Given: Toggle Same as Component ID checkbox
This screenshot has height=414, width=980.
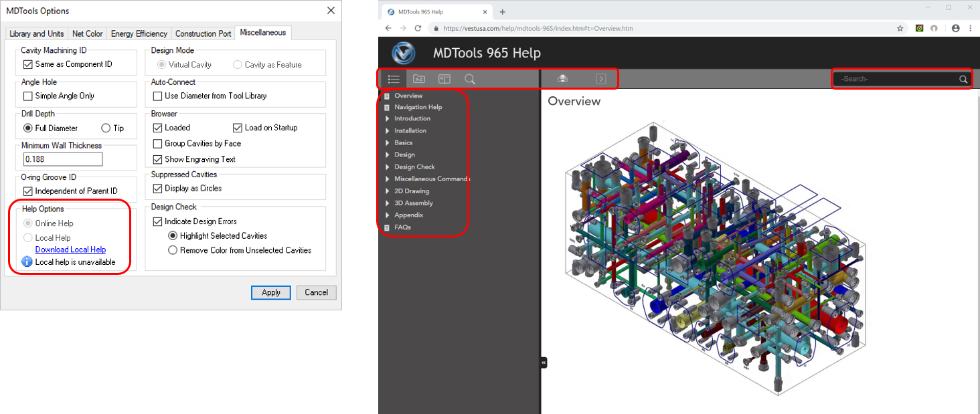Looking at the screenshot, I should [x=27, y=64].
